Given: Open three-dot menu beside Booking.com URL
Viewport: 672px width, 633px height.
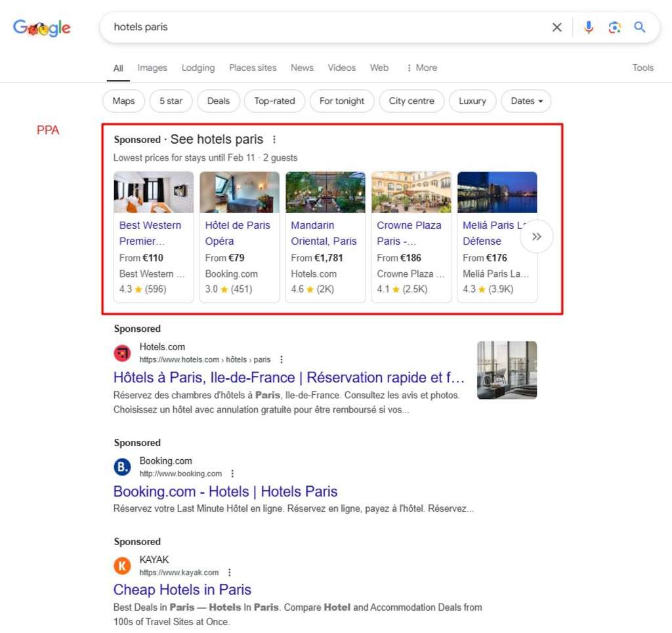Looking at the screenshot, I should point(232,474).
